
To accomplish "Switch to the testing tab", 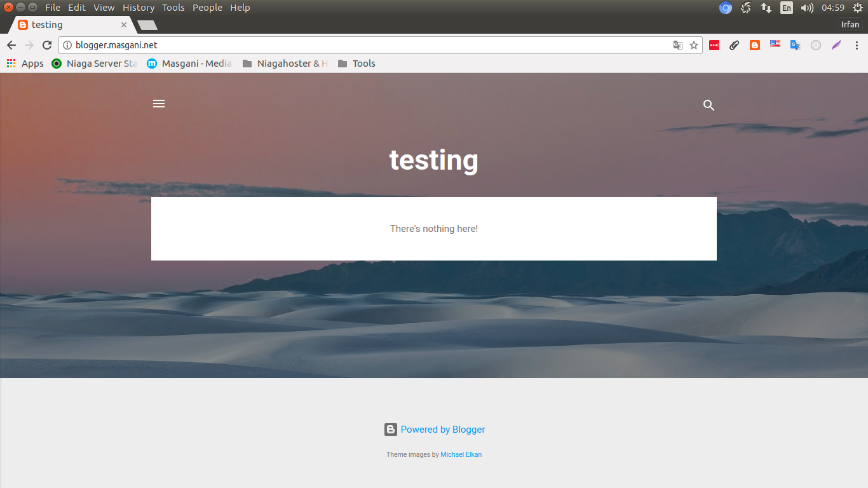I will [72, 25].
